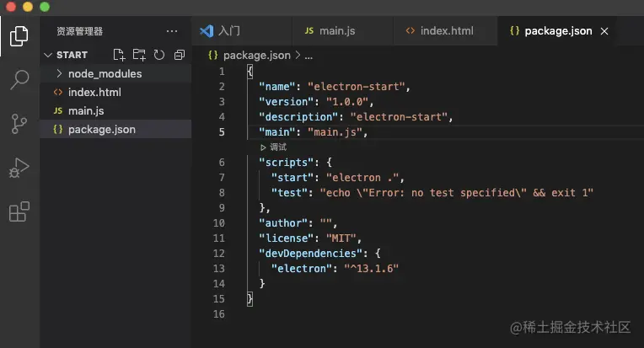Click the "electron-start" value on line 2
The image size is (644, 348).
[x=357, y=87]
